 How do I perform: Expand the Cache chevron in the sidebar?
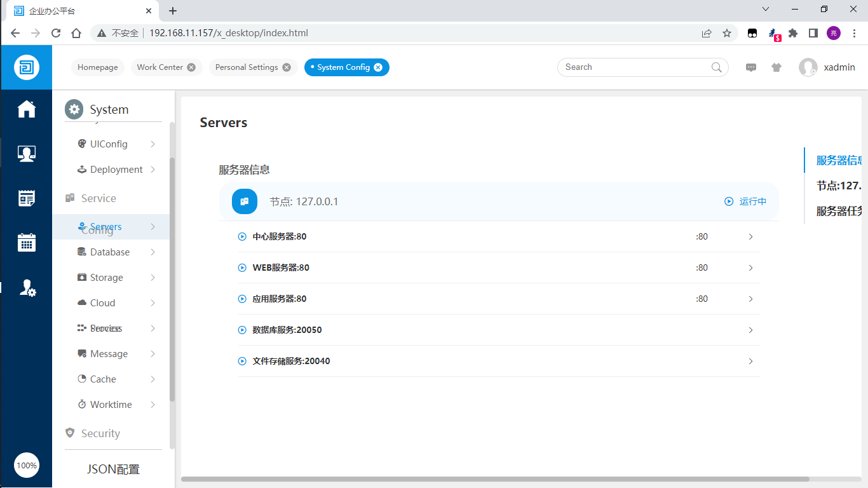tap(153, 379)
